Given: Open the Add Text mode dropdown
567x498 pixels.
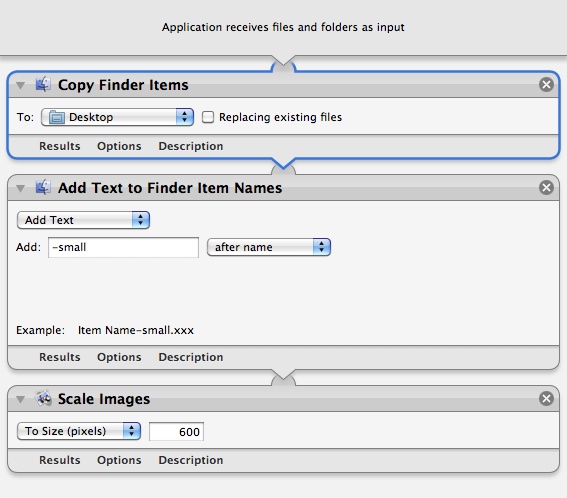Looking at the screenshot, I should point(84,220).
